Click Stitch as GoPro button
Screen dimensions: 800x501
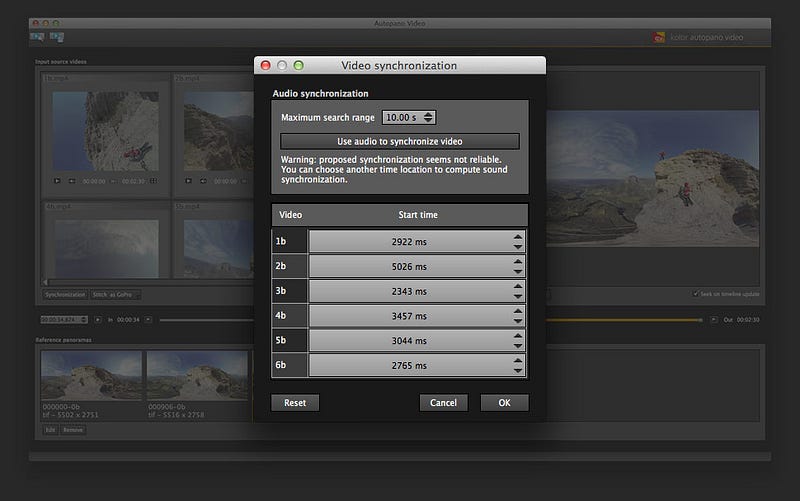(115, 294)
